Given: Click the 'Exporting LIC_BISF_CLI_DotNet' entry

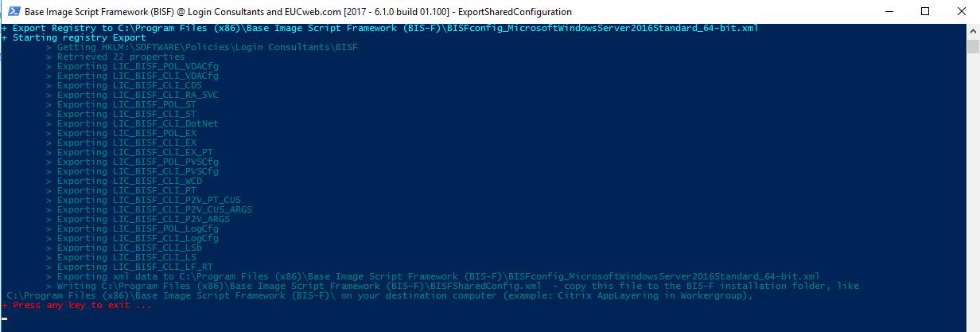Looking at the screenshot, I should 132,123.
